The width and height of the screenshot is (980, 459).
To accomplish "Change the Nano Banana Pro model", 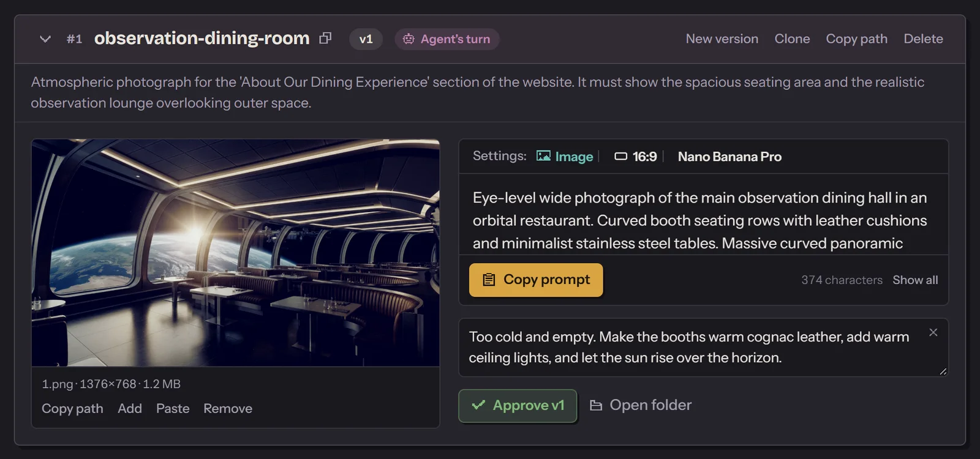I will 729,157.
